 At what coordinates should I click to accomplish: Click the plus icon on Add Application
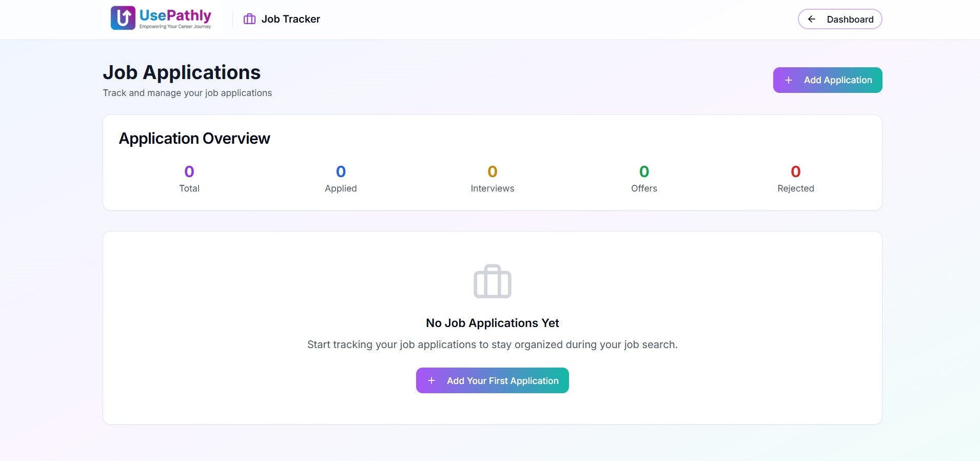(x=789, y=80)
